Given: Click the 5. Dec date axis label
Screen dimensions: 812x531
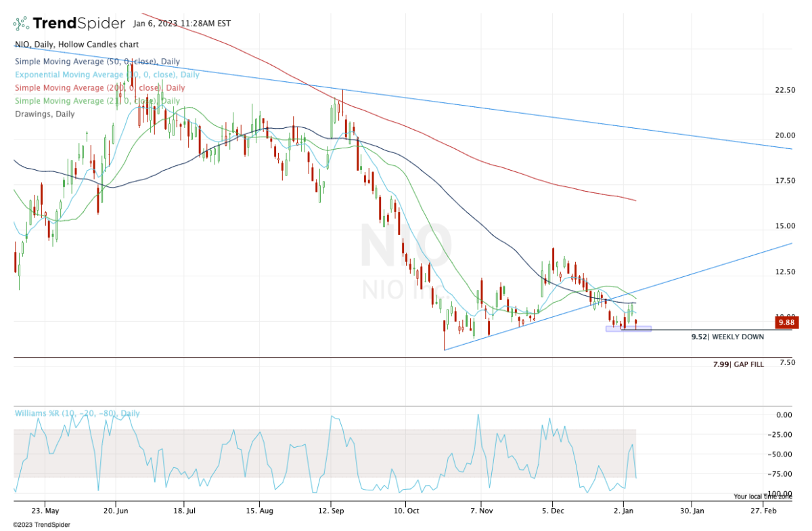Looking at the screenshot, I should coord(552,508).
